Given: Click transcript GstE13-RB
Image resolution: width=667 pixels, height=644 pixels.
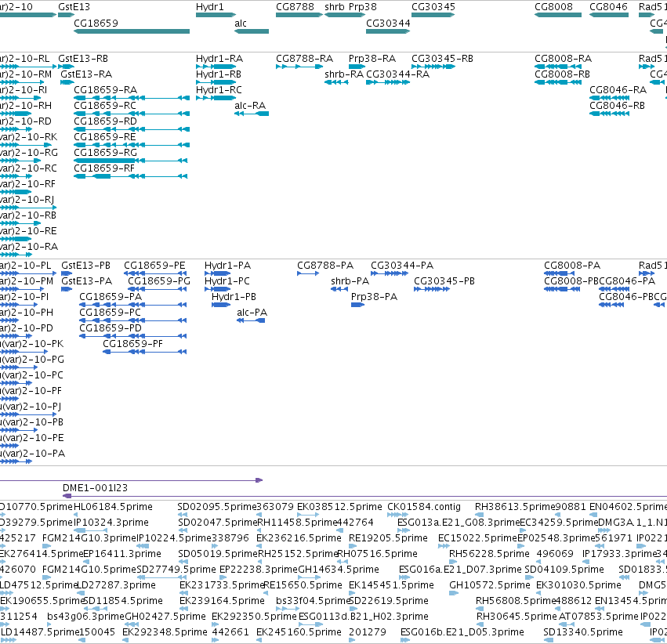Looking at the screenshot, I should [x=83, y=59].
